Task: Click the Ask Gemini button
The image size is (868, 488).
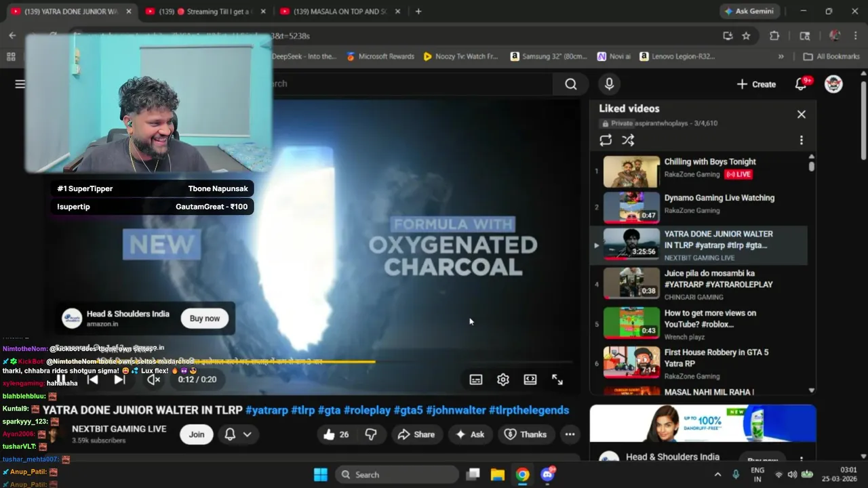Action: click(x=750, y=12)
